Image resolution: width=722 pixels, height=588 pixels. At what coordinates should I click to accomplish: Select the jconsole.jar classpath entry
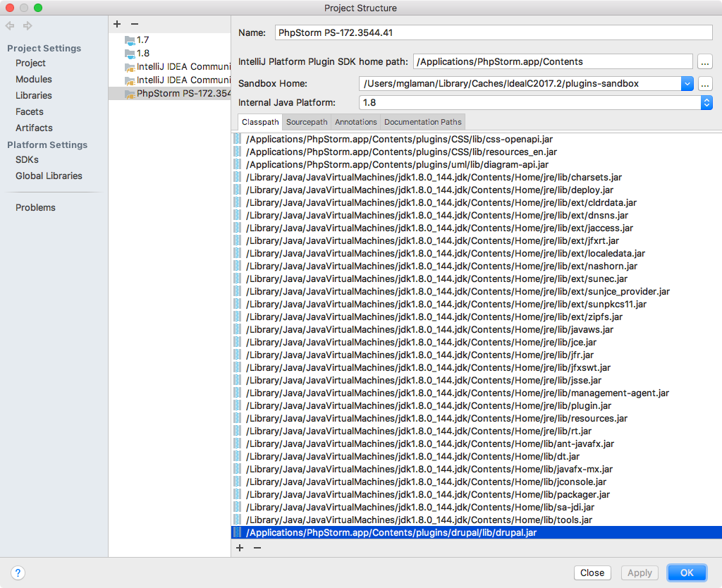pyautogui.click(x=477, y=482)
